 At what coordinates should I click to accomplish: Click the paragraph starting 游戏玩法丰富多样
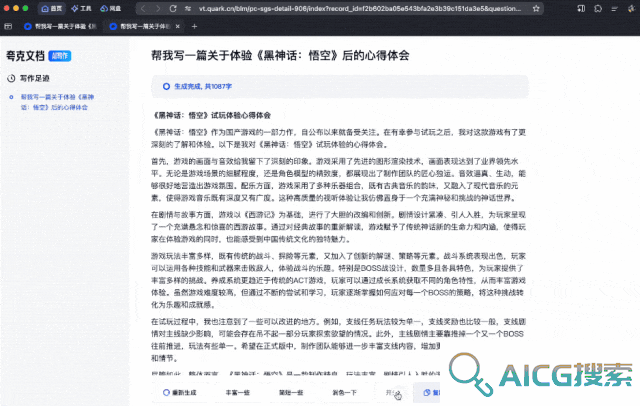point(338,280)
